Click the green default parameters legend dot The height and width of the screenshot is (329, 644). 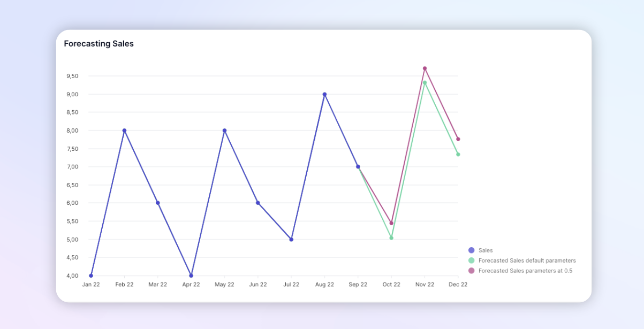click(472, 261)
